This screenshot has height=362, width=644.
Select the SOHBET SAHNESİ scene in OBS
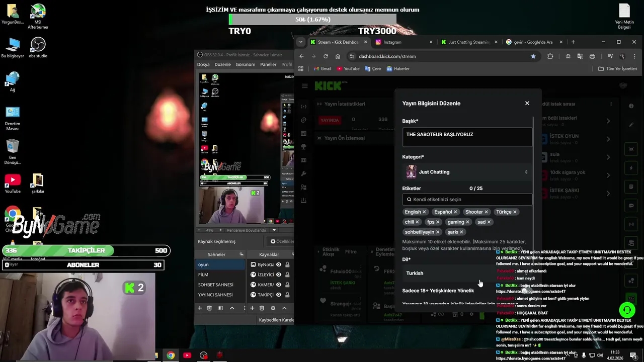click(x=220, y=285)
